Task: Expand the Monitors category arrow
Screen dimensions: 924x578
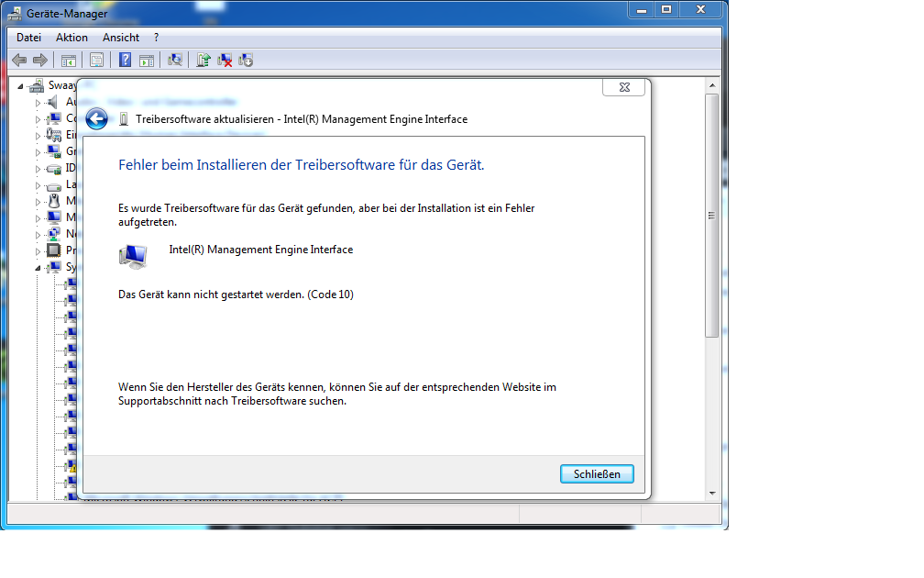Action: pyautogui.click(x=38, y=218)
